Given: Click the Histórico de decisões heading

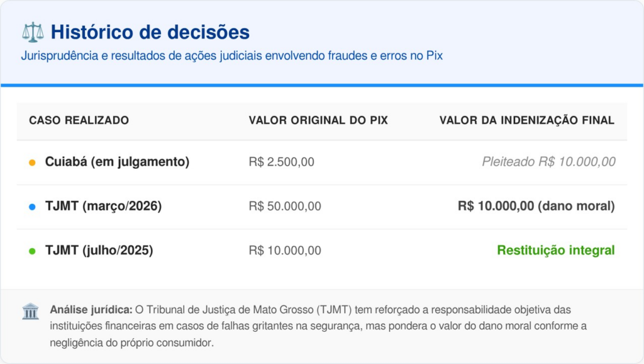Looking at the screenshot, I should [150, 31].
